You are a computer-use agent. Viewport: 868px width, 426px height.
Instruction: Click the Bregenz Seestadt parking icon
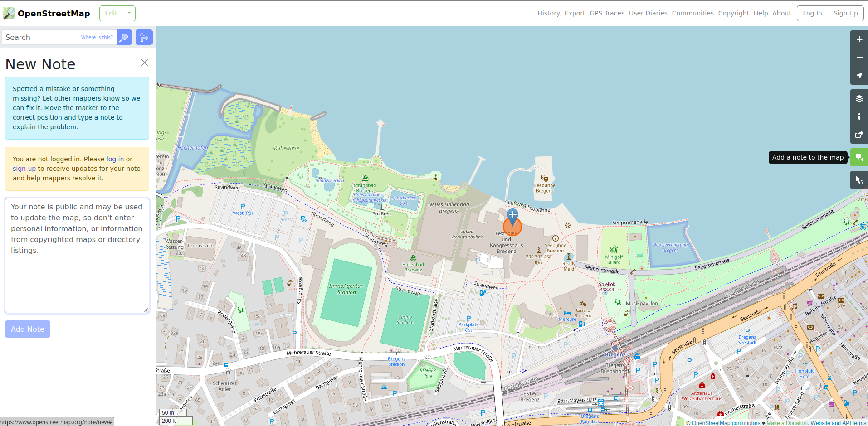pyautogui.click(x=747, y=331)
